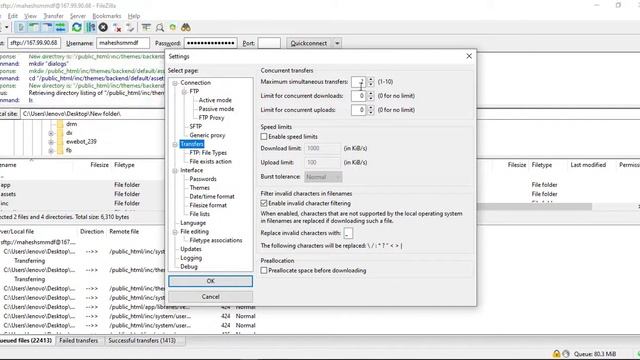Open the Server menu
The image size is (640, 360).
78,16
